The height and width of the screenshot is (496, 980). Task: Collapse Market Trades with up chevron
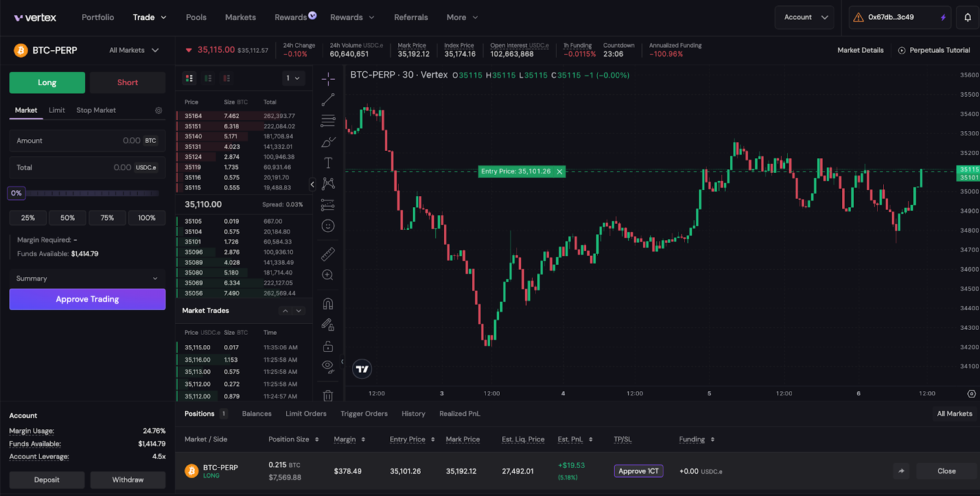click(285, 311)
